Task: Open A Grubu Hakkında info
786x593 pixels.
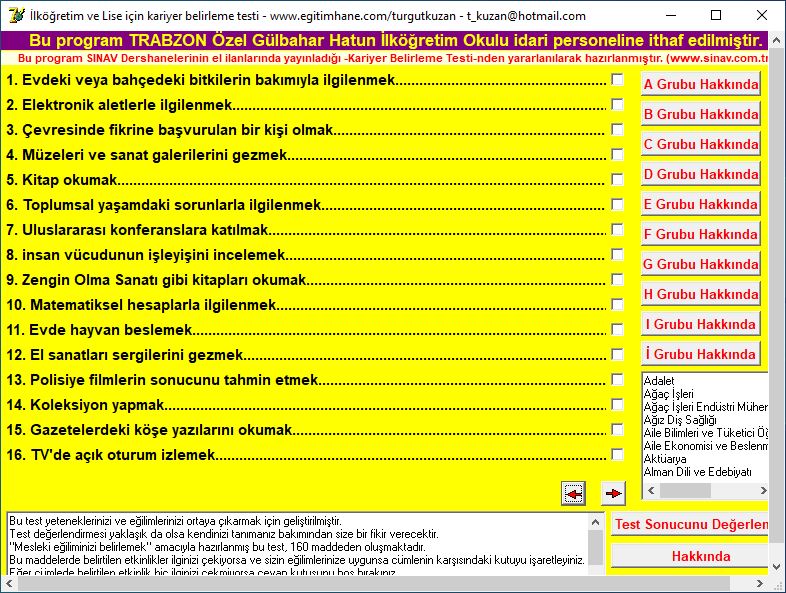Action: pos(701,84)
